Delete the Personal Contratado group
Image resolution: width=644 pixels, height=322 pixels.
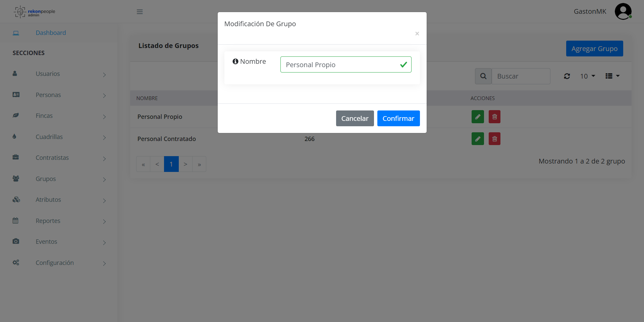point(494,139)
